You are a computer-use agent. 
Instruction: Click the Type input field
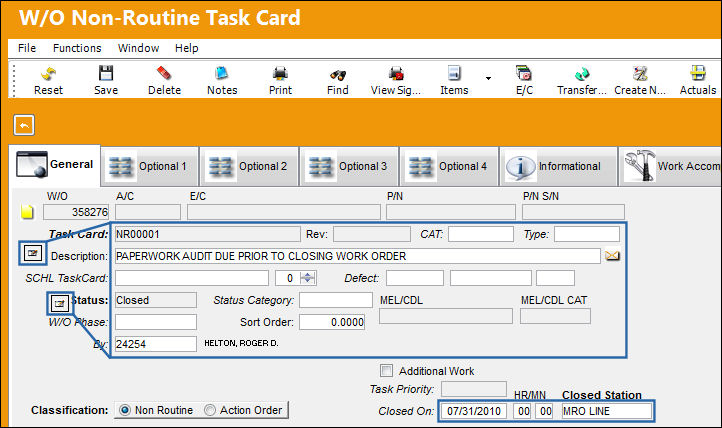coord(587,234)
